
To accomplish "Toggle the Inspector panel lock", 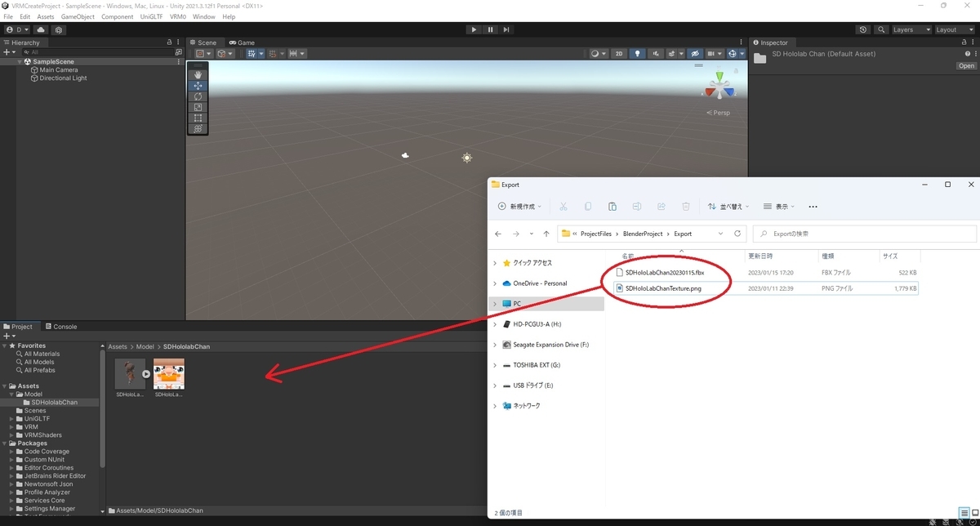I will [964, 42].
